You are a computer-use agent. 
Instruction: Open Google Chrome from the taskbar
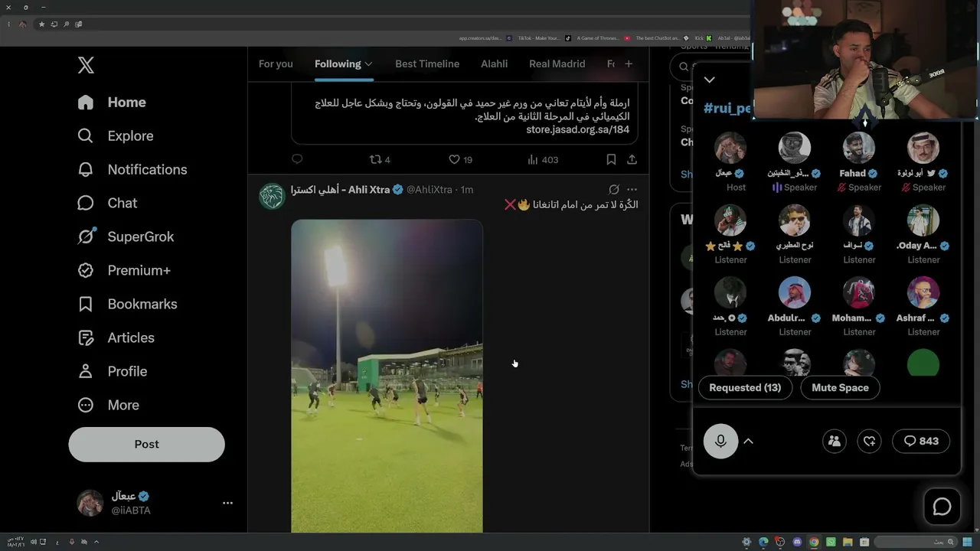point(814,542)
